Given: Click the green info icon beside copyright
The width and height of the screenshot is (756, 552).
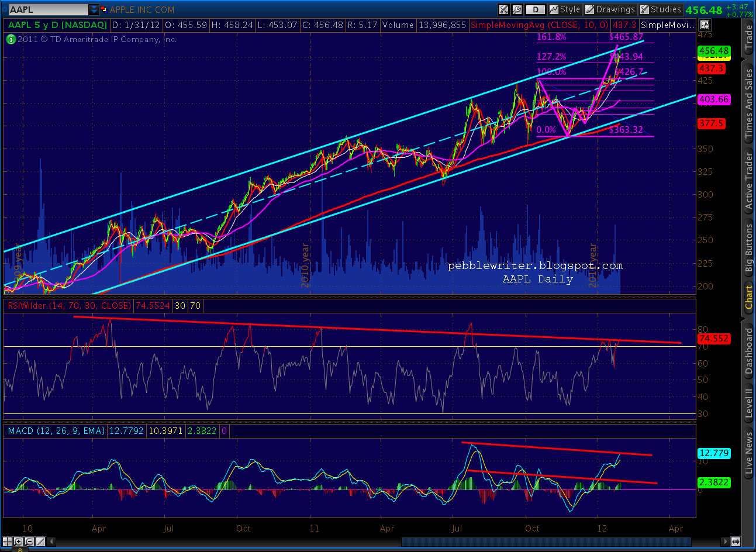Looking at the screenshot, I should pyautogui.click(x=11, y=39).
